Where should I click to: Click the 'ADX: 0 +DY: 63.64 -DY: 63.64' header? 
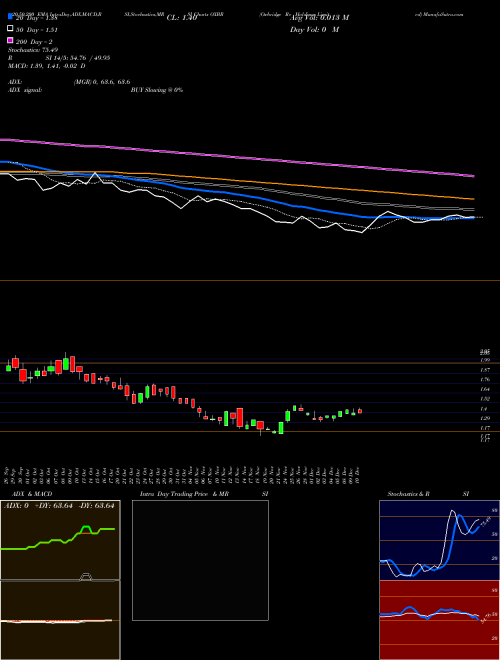[x=59, y=506]
